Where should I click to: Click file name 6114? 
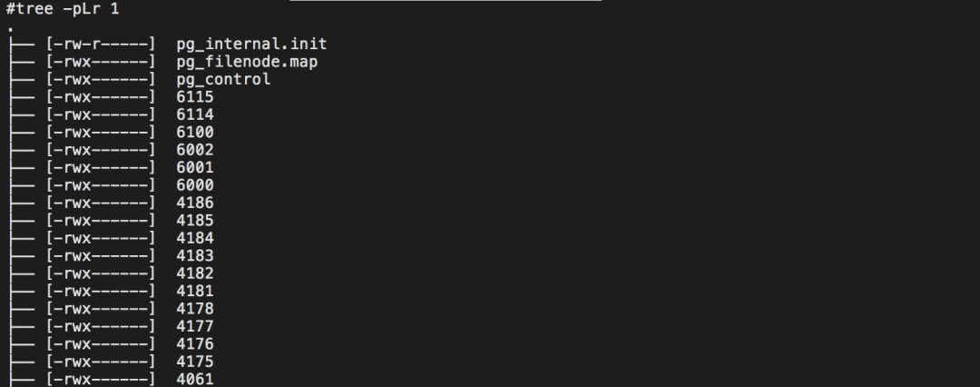point(195,114)
